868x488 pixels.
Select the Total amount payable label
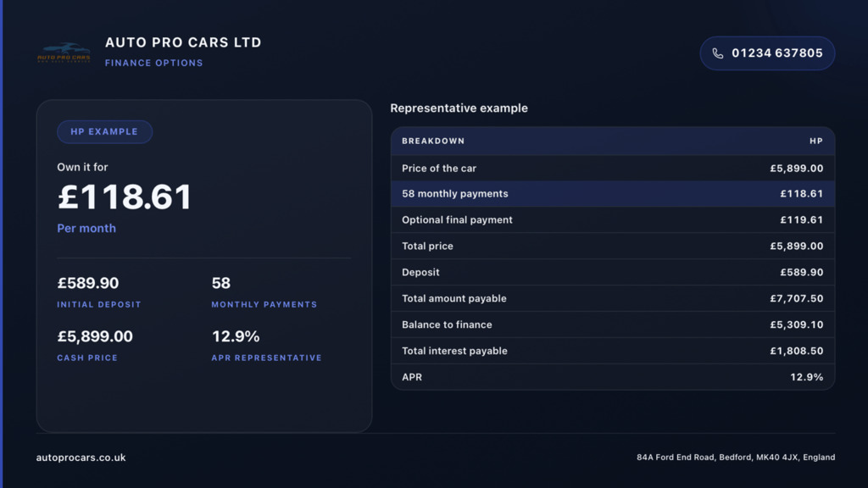[x=454, y=298]
